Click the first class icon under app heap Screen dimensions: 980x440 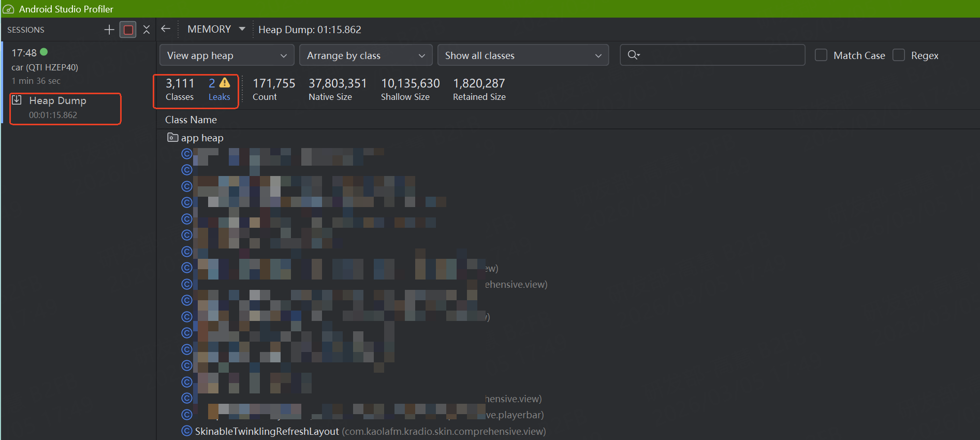pos(187,154)
